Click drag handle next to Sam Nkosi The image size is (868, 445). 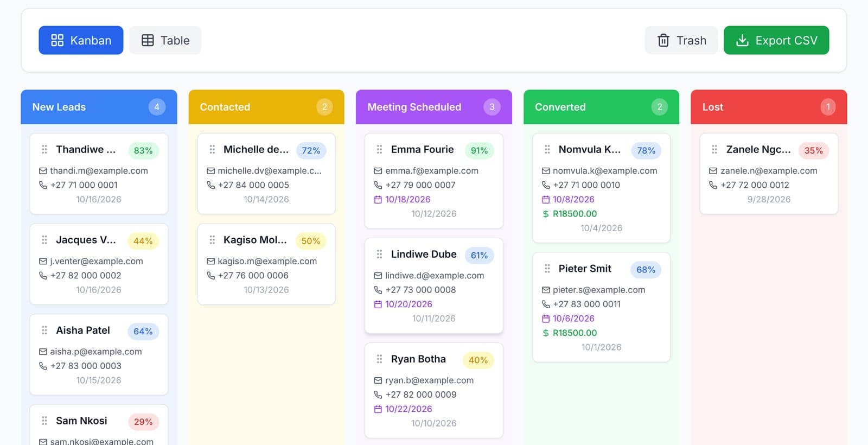tap(44, 421)
